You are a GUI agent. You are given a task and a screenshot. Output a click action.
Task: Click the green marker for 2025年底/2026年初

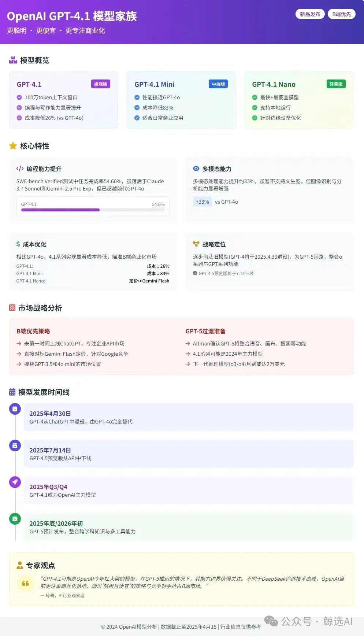(x=15, y=519)
